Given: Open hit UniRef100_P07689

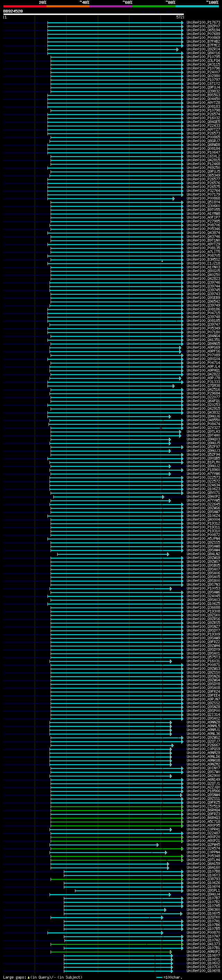Looking at the screenshot, I should [203, 34].
